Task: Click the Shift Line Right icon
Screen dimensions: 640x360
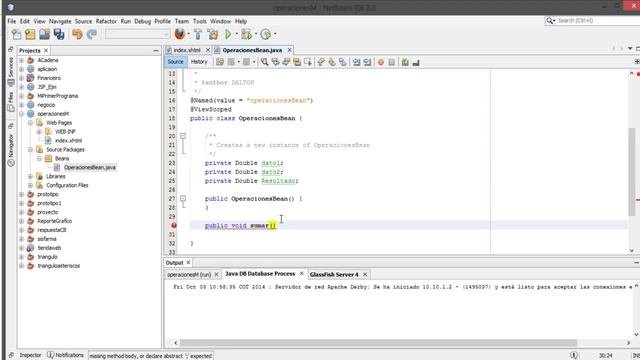Action: tap(367, 62)
